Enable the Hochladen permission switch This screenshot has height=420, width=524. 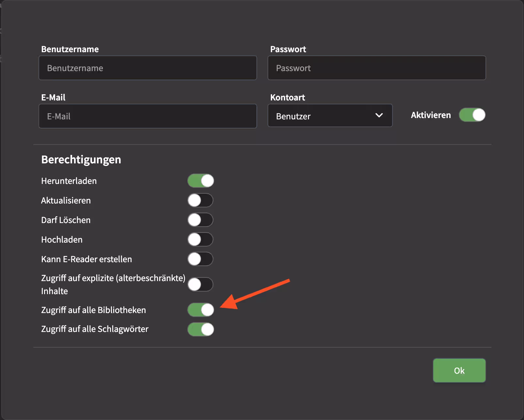(x=201, y=239)
